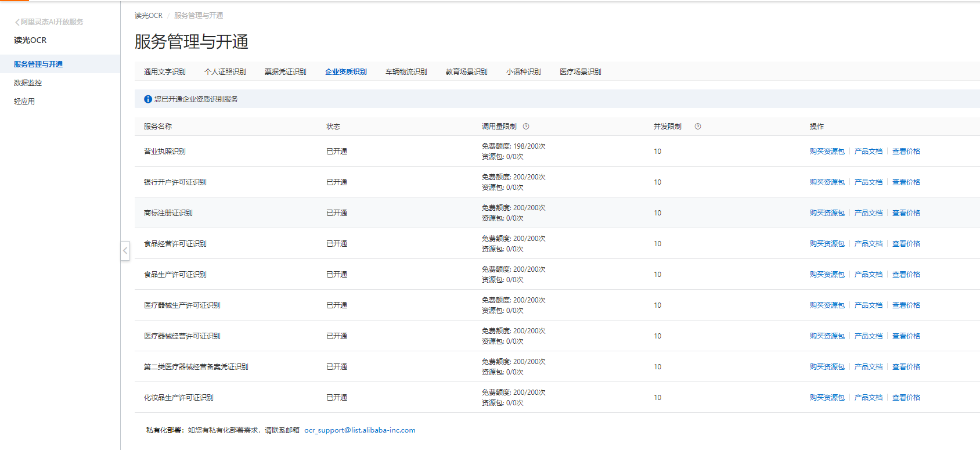Open 产品文档 for 医疗器械经营许可证识别
Viewport: 980px width, 450px height.
[x=869, y=336]
